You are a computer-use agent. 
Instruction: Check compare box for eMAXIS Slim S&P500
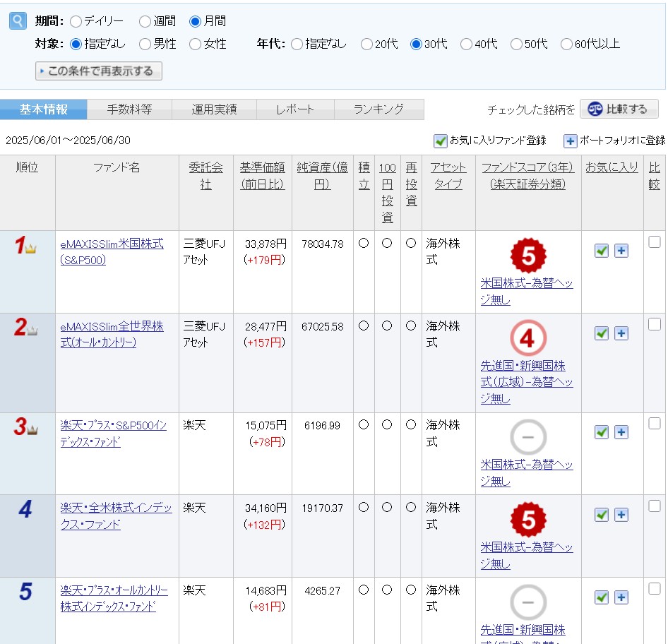pos(655,242)
